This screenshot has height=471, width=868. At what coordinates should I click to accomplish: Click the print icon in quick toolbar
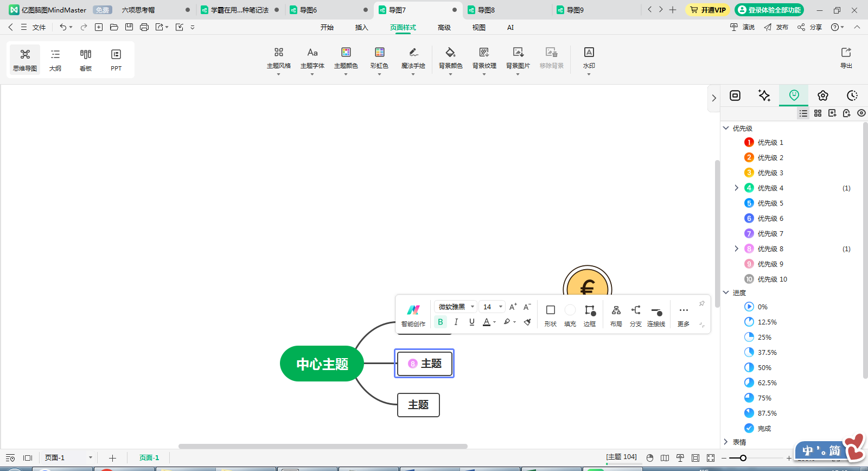[144, 27]
